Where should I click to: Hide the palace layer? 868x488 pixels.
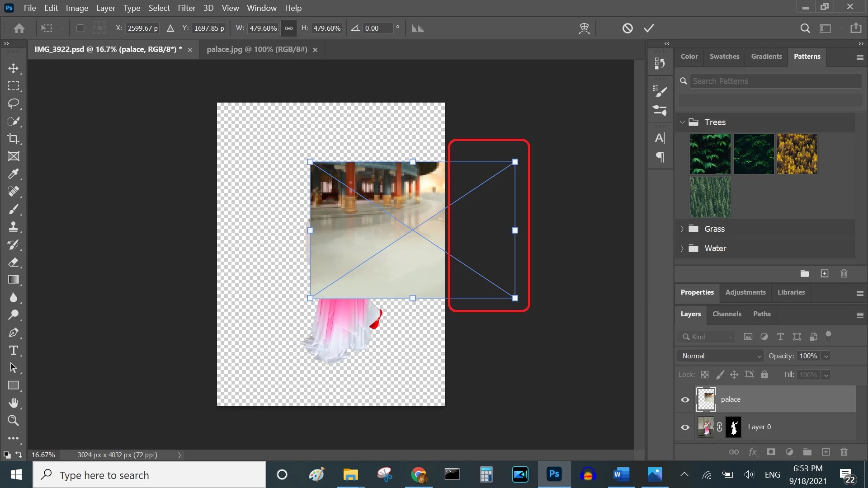[x=685, y=399]
